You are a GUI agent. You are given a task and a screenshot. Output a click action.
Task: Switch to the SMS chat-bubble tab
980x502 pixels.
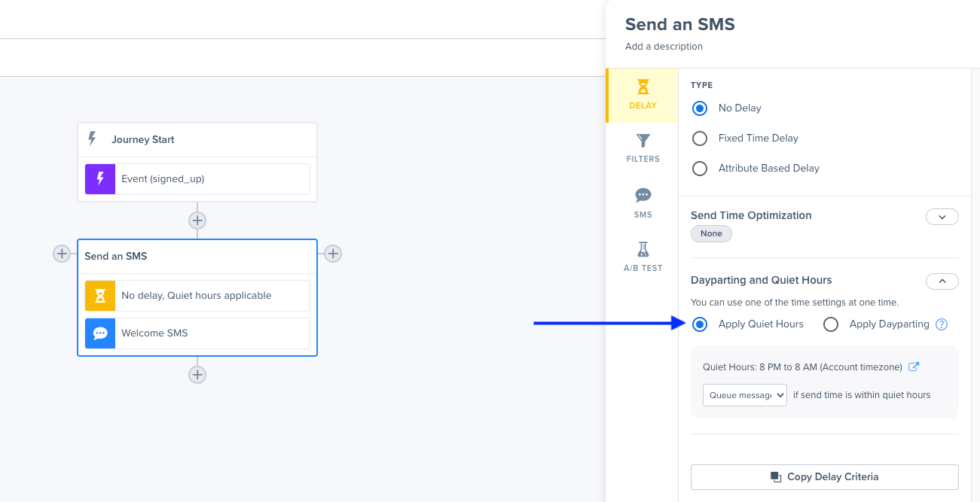[643, 203]
